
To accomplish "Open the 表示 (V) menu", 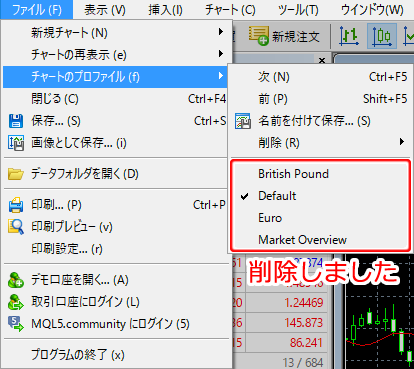I will [105, 9].
